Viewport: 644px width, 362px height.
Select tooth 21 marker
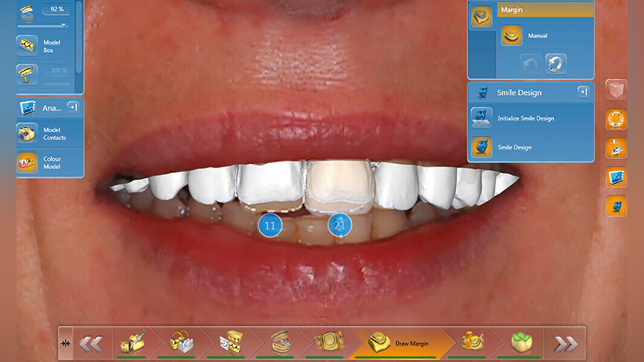pos(340,225)
